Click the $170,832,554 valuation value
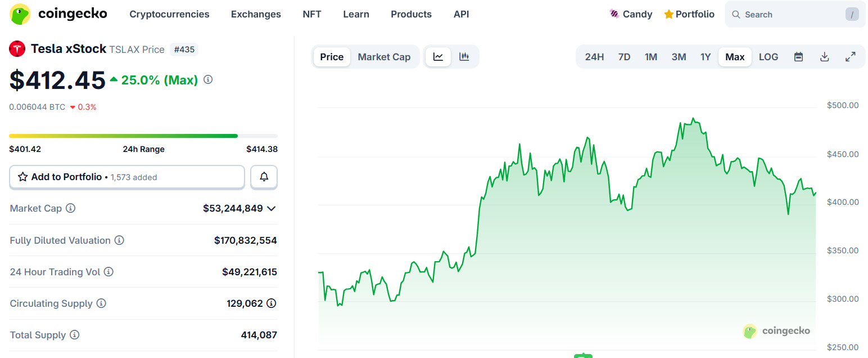The width and height of the screenshot is (868, 358). click(246, 240)
